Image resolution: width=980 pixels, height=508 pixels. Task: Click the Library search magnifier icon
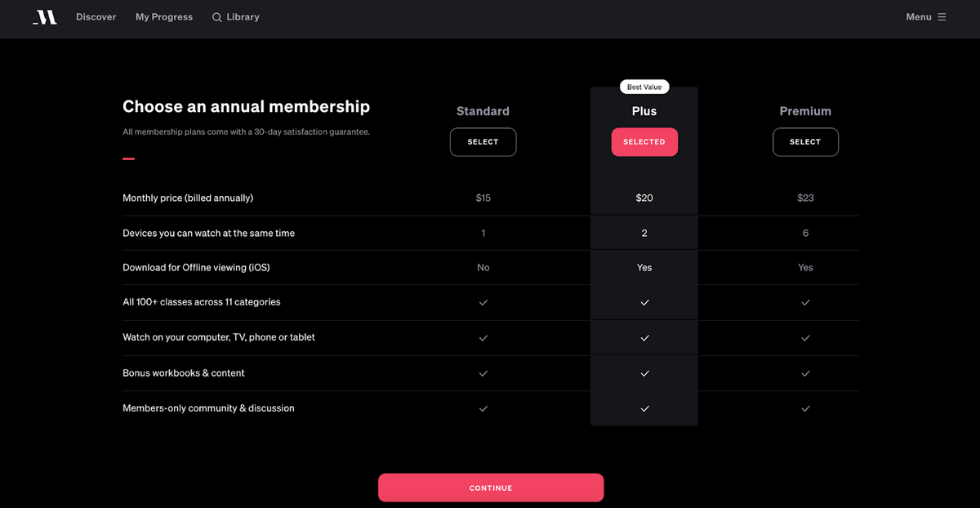(217, 17)
